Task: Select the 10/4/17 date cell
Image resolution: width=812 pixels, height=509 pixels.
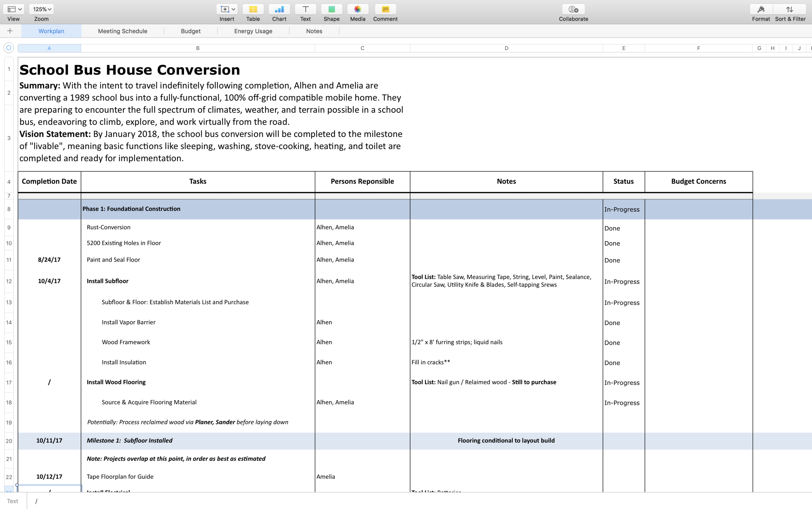Action: [x=49, y=281]
